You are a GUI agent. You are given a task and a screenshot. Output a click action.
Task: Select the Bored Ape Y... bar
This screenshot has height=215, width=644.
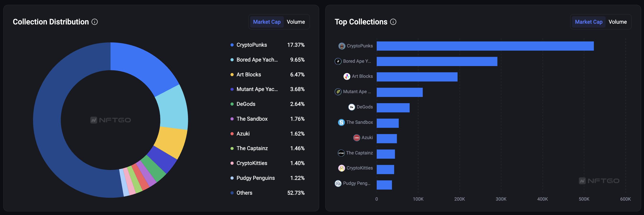click(x=437, y=61)
